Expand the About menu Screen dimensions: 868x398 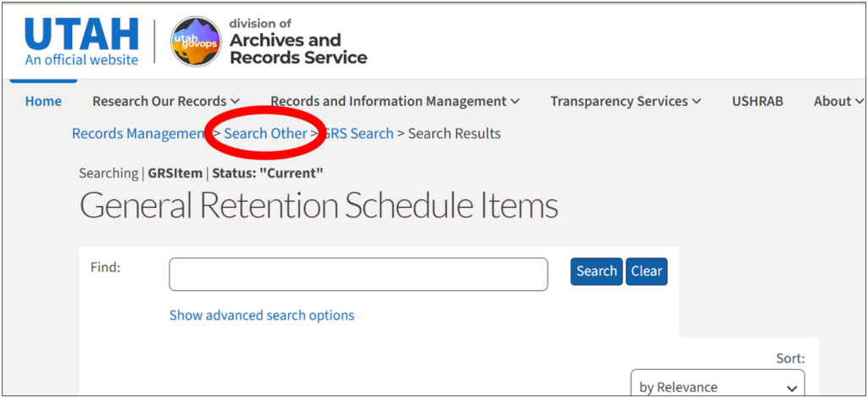[x=838, y=102]
